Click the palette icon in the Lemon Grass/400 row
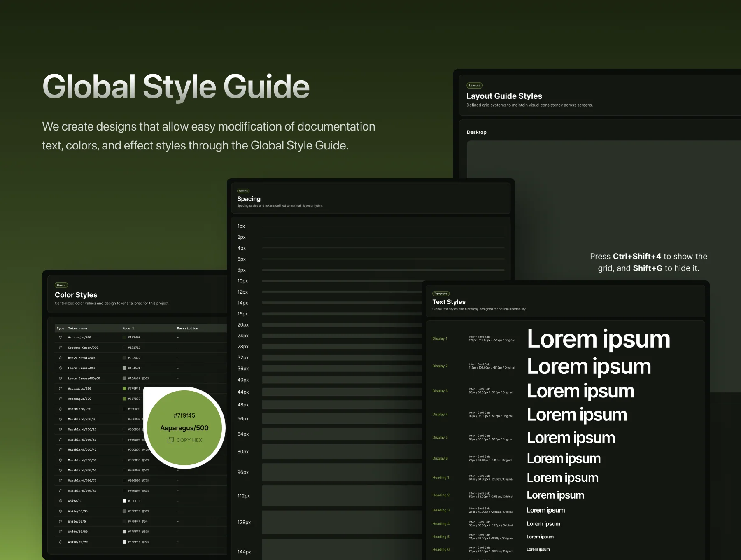 click(61, 368)
